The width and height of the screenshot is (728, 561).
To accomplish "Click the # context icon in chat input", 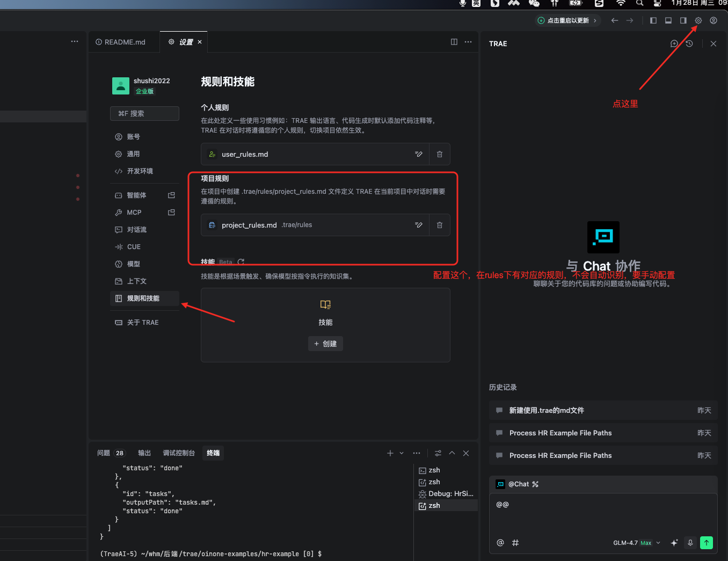I will pos(515,543).
